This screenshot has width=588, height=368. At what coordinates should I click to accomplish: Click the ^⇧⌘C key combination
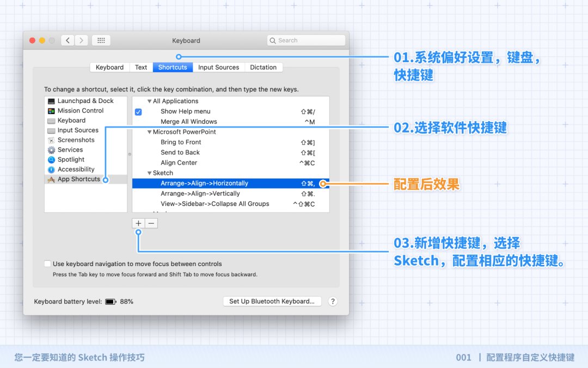[304, 204]
